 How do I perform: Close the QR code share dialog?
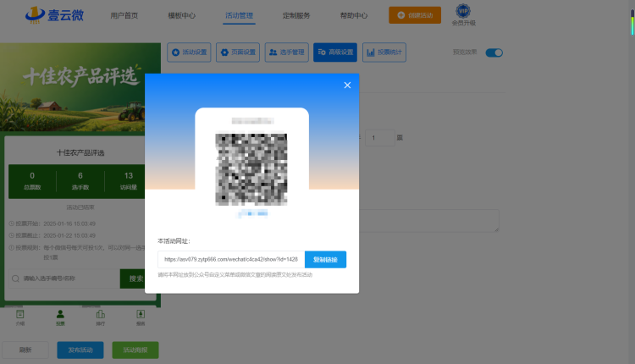pyautogui.click(x=347, y=85)
